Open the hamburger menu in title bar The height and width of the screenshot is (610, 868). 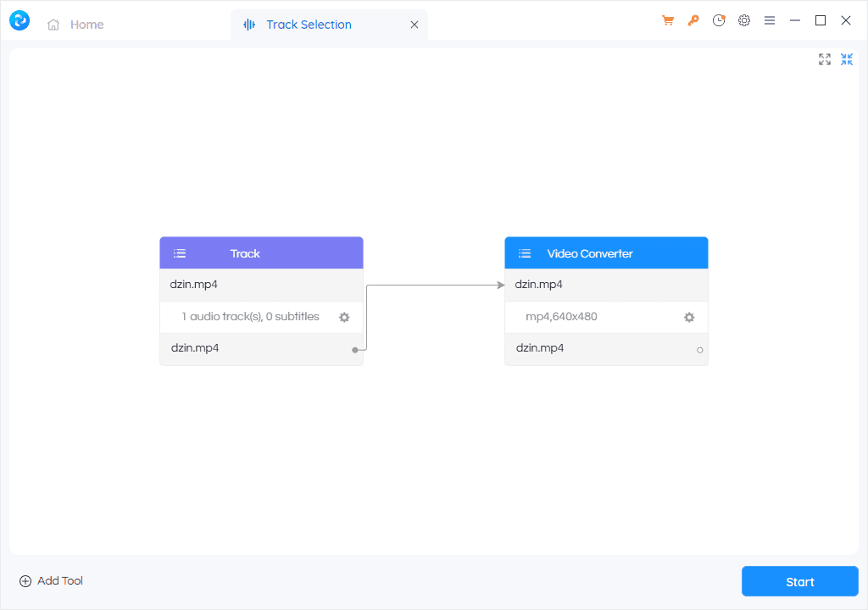[x=770, y=21]
